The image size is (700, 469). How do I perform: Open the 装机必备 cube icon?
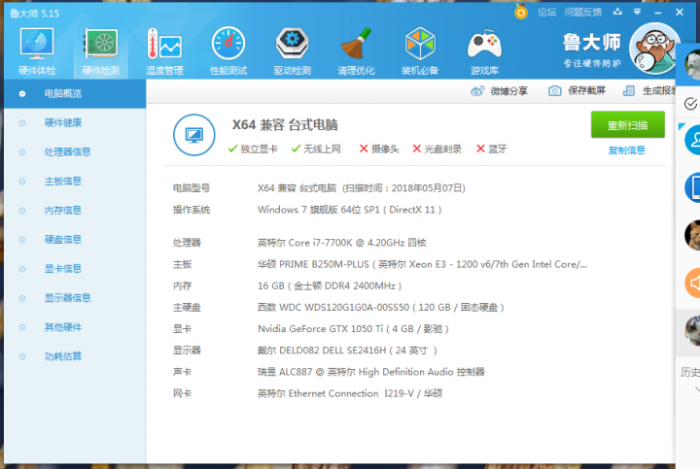click(420, 47)
